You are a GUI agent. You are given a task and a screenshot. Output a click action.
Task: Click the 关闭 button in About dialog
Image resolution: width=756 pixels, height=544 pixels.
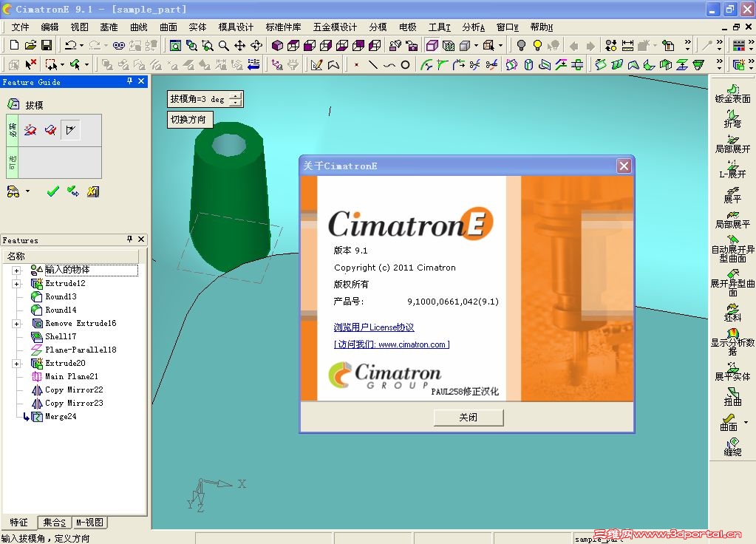tap(469, 418)
